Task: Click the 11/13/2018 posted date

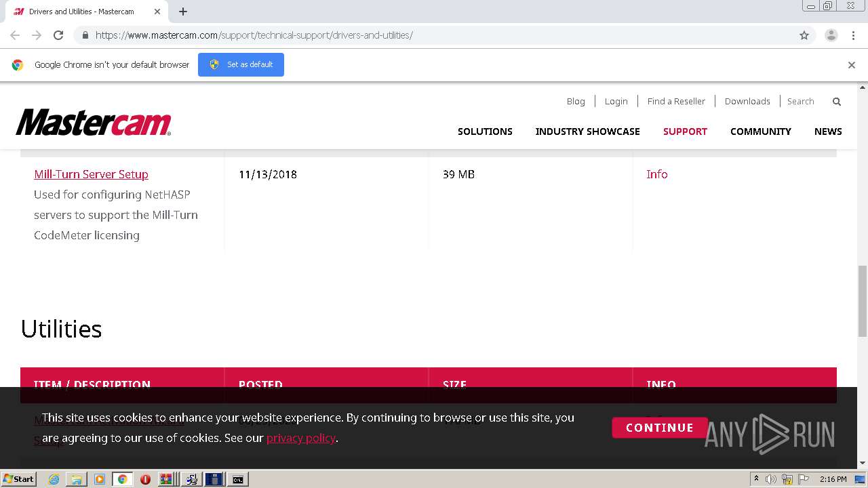Action: 268,174
